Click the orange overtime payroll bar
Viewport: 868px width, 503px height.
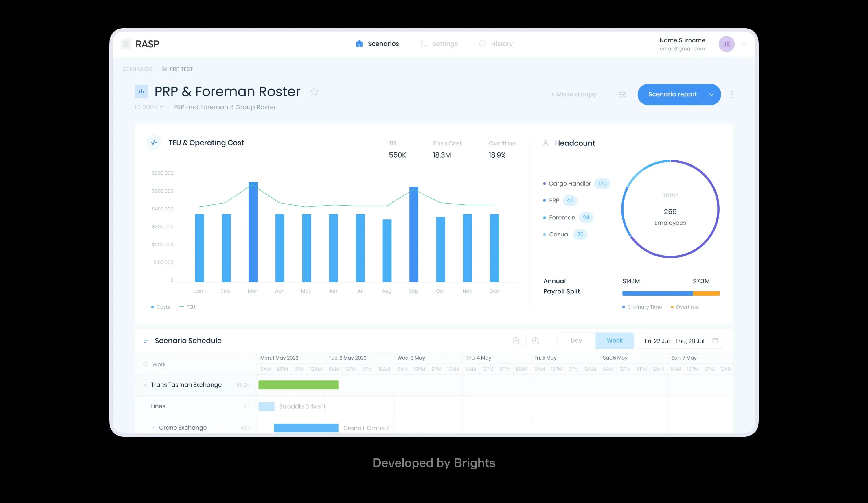click(706, 293)
